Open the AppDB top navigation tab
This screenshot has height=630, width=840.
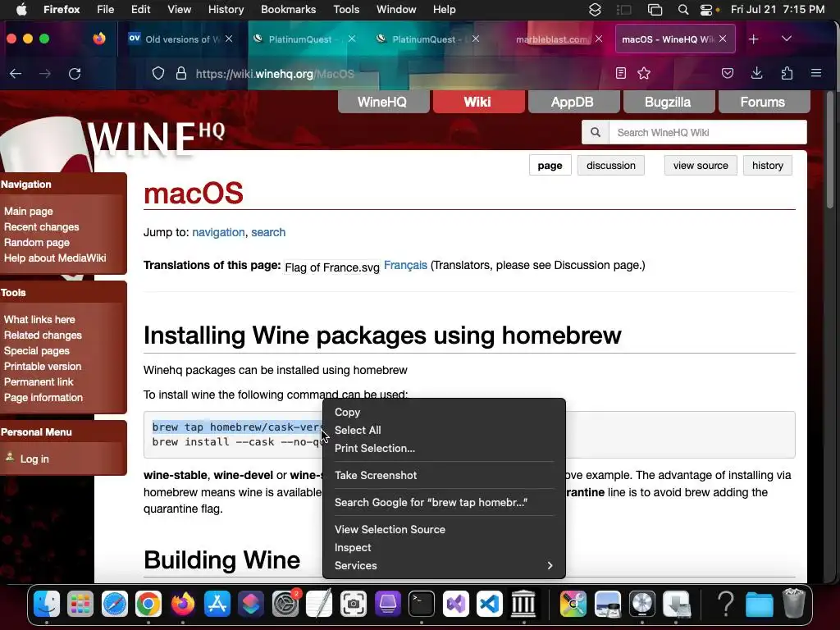pyautogui.click(x=572, y=102)
